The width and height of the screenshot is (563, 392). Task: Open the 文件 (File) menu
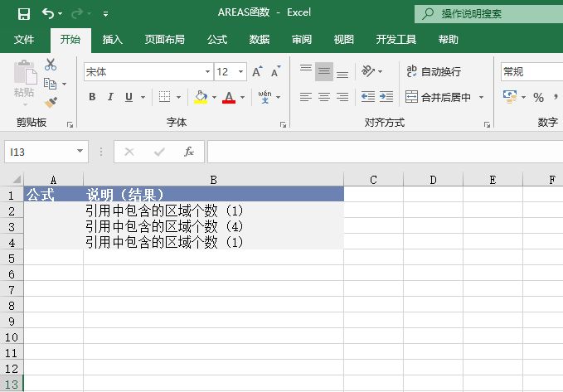25,39
